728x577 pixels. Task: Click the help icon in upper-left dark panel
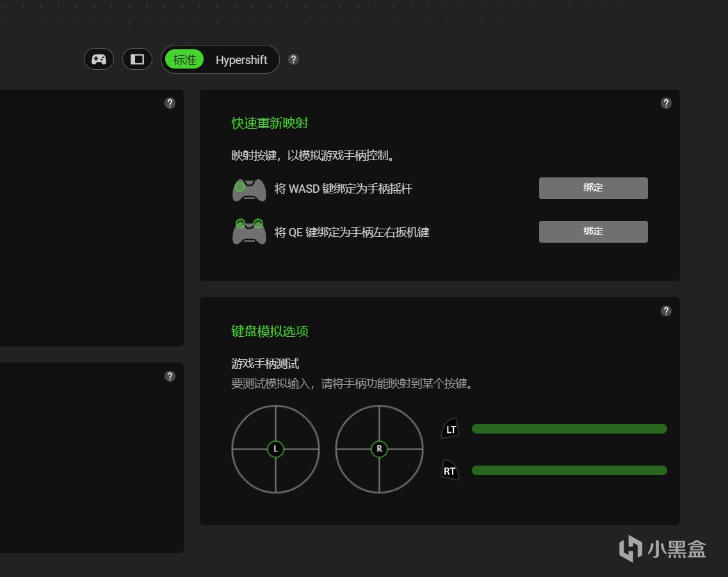point(170,103)
